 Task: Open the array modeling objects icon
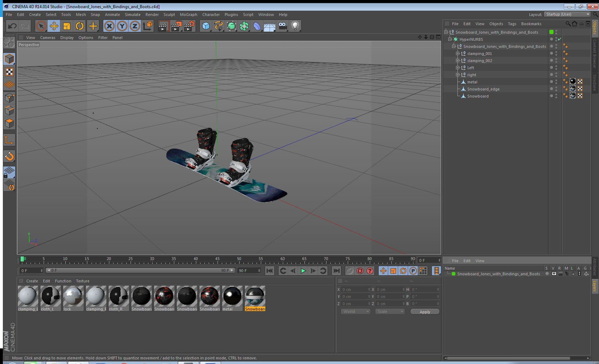(x=244, y=26)
